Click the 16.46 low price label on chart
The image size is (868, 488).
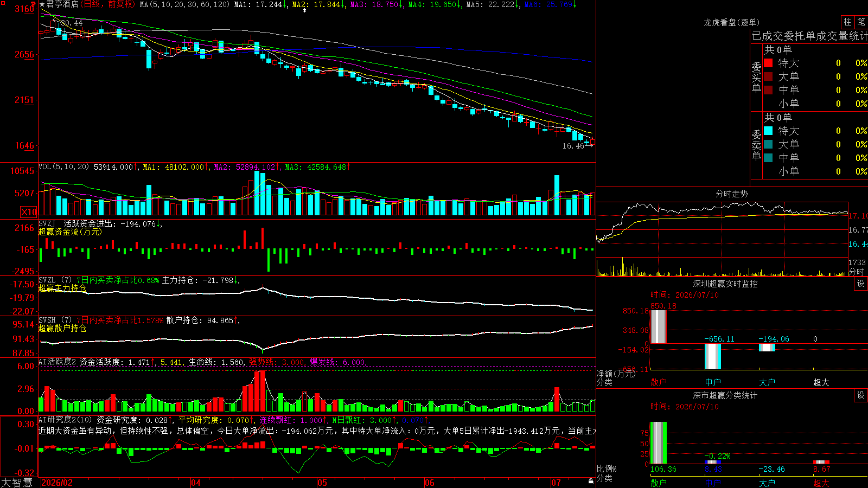pyautogui.click(x=573, y=146)
